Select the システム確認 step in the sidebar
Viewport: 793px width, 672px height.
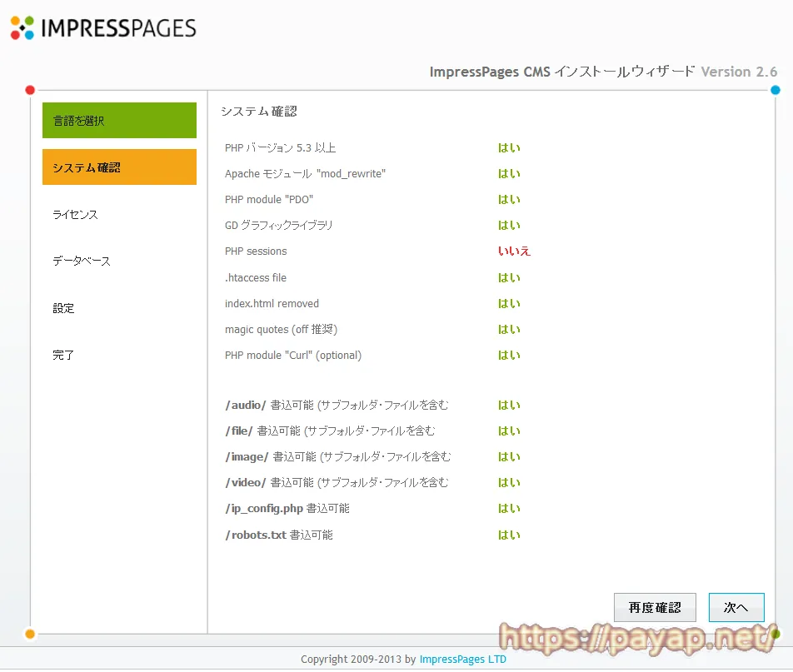119,167
